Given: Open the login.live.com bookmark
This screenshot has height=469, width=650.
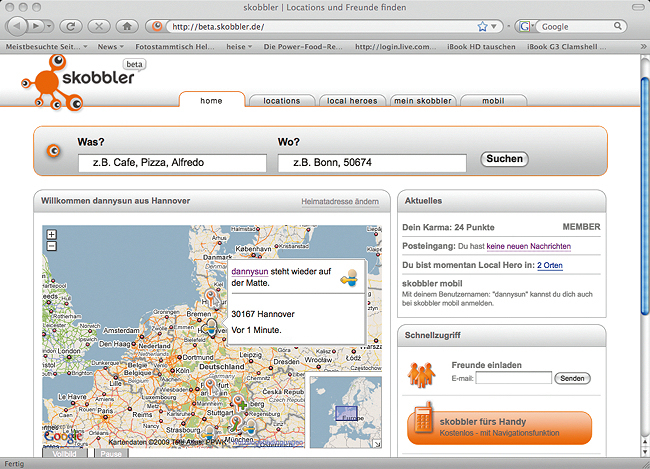Looking at the screenshot, I should pyautogui.click(x=395, y=47).
